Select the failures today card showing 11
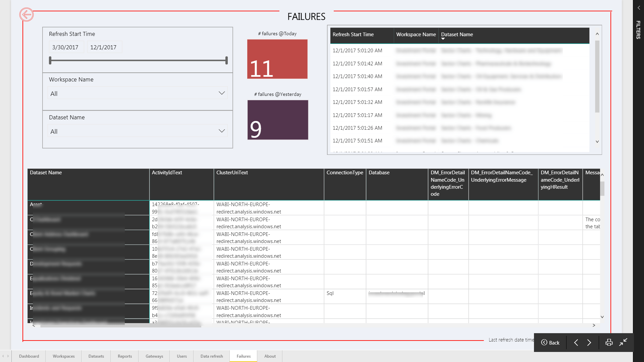Screen dimensions: 644x362 tap(277, 59)
